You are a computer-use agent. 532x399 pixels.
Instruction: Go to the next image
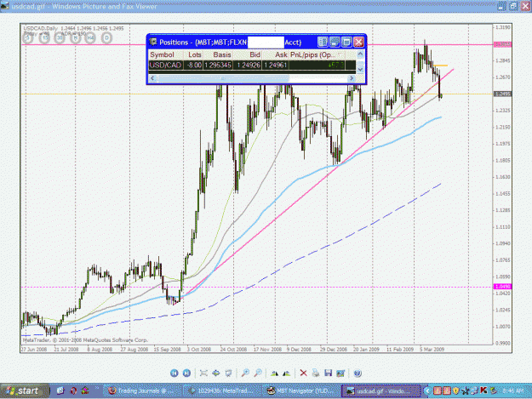click(x=186, y=373)
